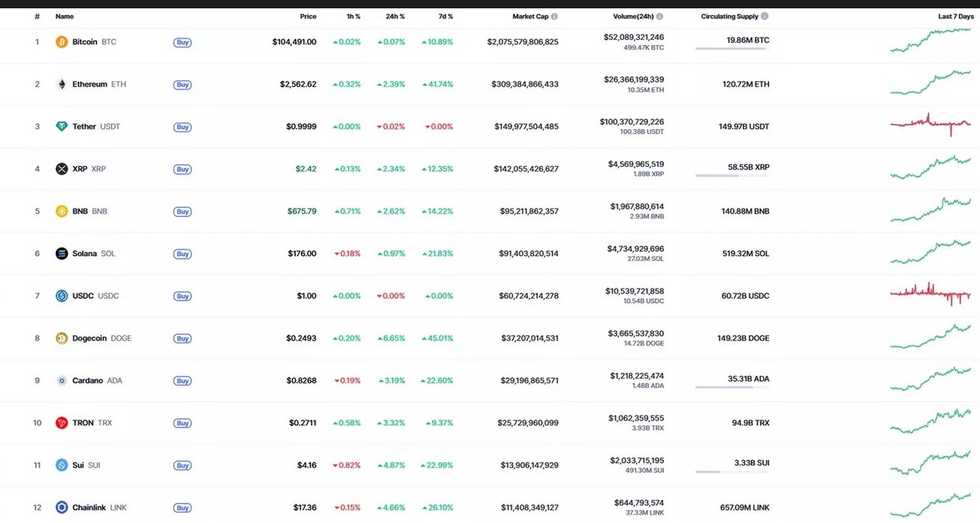Viewport: 980px width, 523px height.
Task: Open the Sui coin name link
Action: point(78,465)
